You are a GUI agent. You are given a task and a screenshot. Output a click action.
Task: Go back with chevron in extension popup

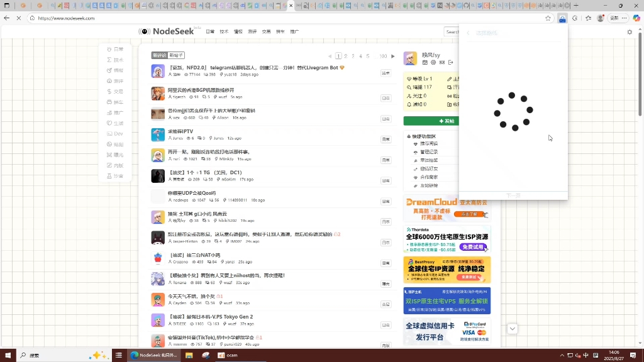[468, 33]
